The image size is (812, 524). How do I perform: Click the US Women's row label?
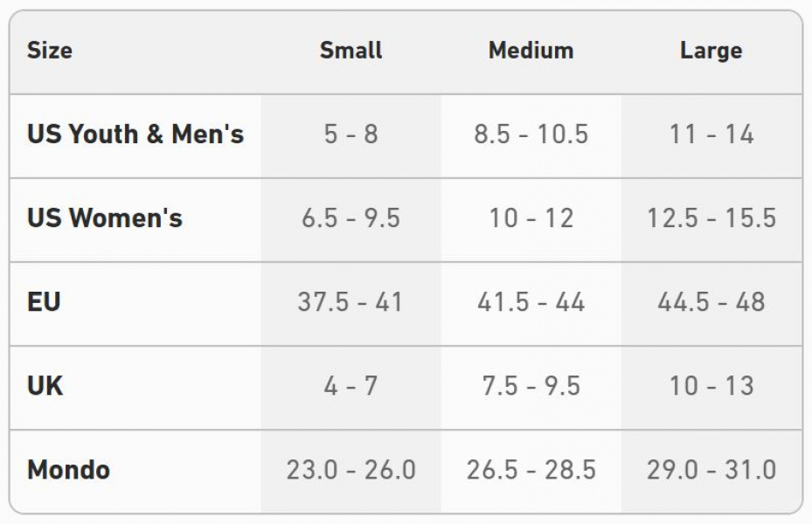[x=105, y=217]
